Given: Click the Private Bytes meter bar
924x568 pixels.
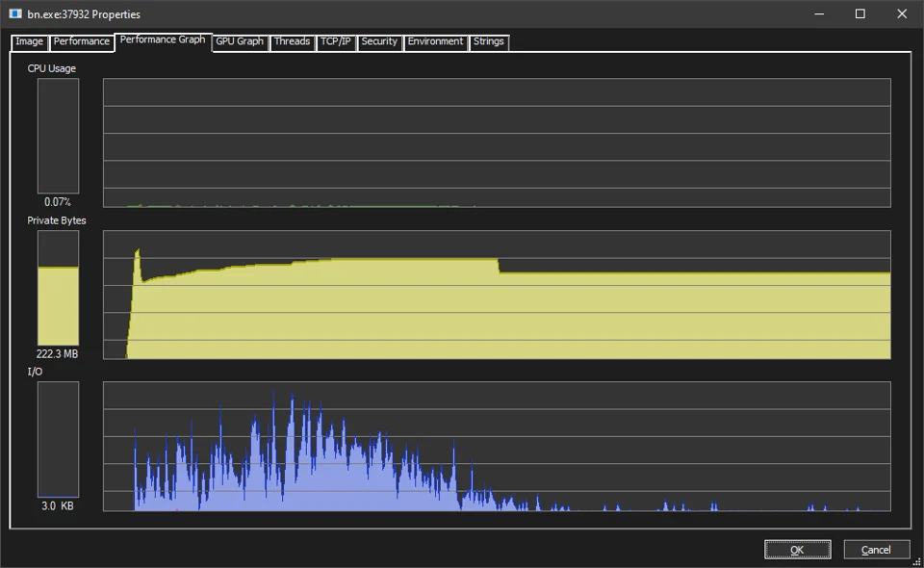Looking at the screenshot, I should (59, 288).
